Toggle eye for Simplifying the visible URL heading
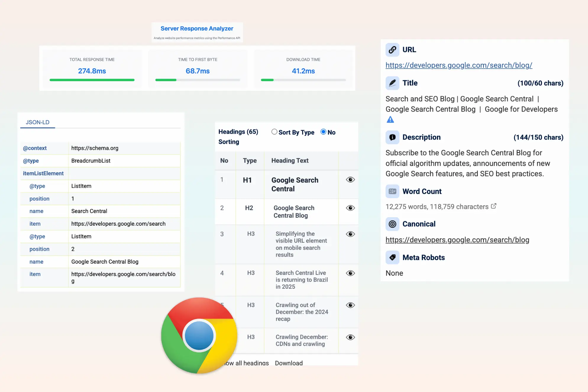The width and height of the screenshot is (588, 392). 350,234
